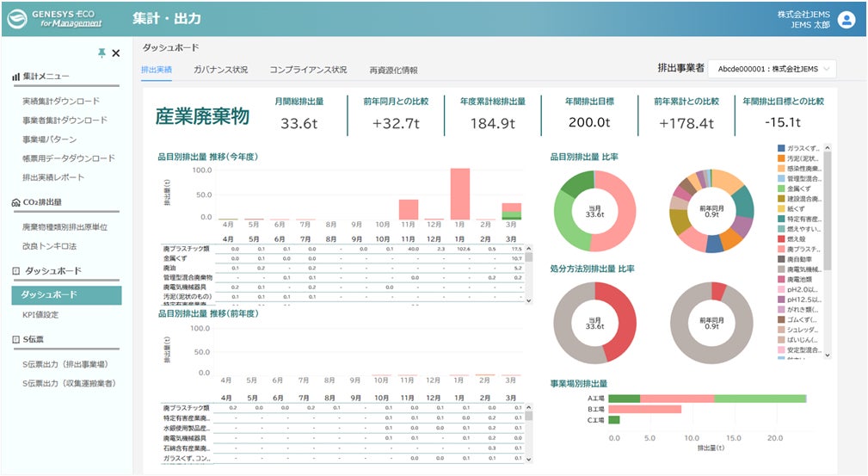
Task: Click the ゴムくず legend brown swatch
Action: 781,319
